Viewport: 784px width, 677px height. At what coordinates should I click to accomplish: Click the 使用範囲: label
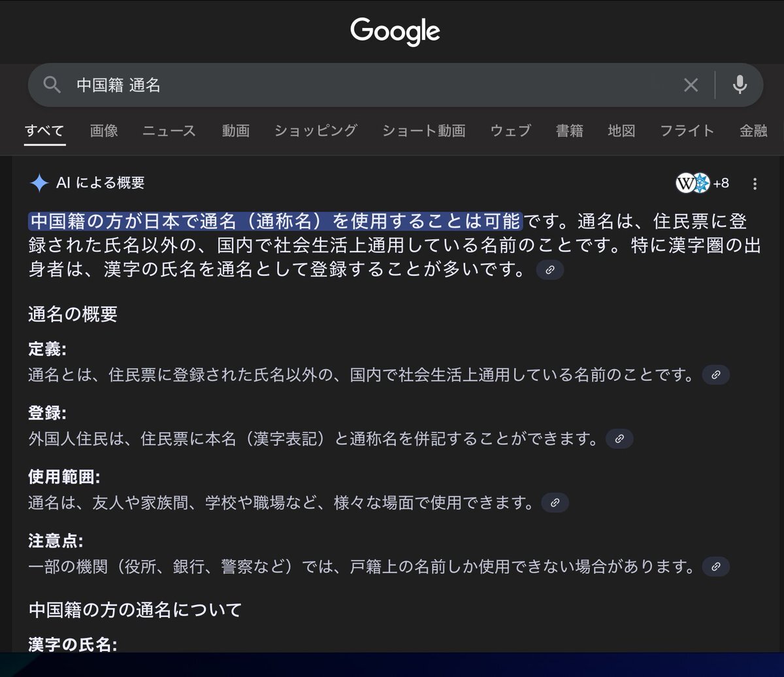[64, 478]
